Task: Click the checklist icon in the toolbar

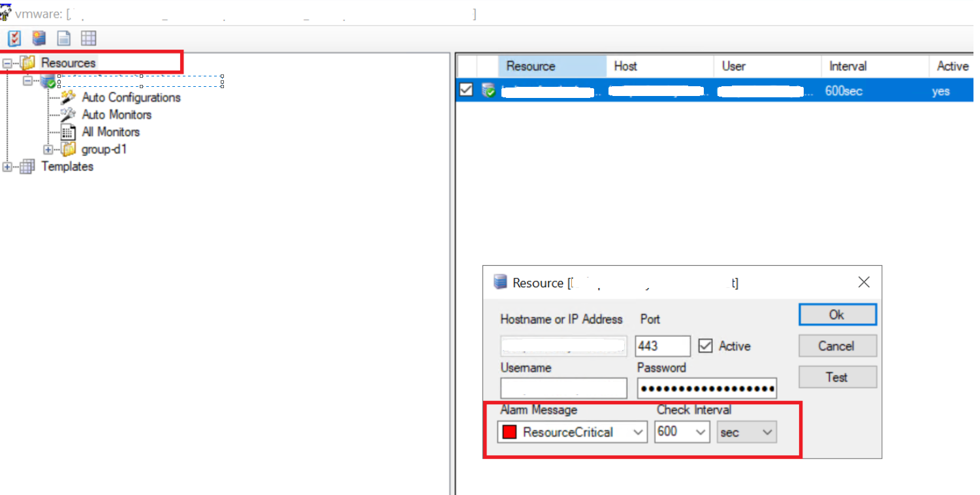Action: point(14,38)
